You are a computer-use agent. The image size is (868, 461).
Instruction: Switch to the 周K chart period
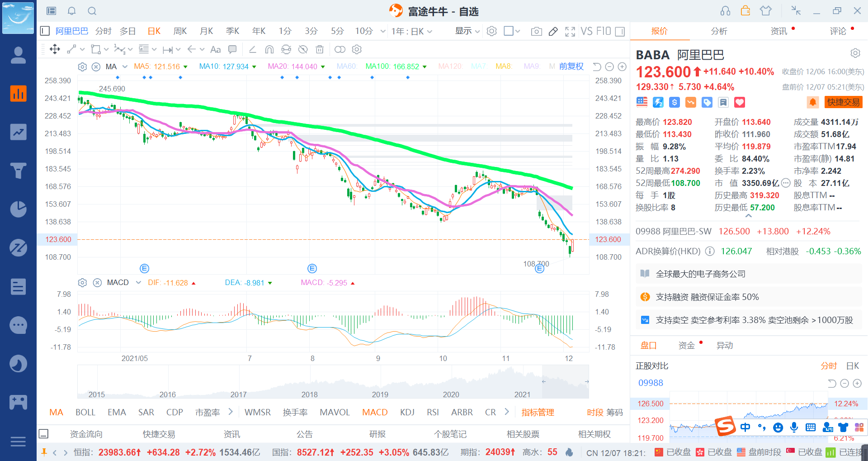click(x=180, y=31)
